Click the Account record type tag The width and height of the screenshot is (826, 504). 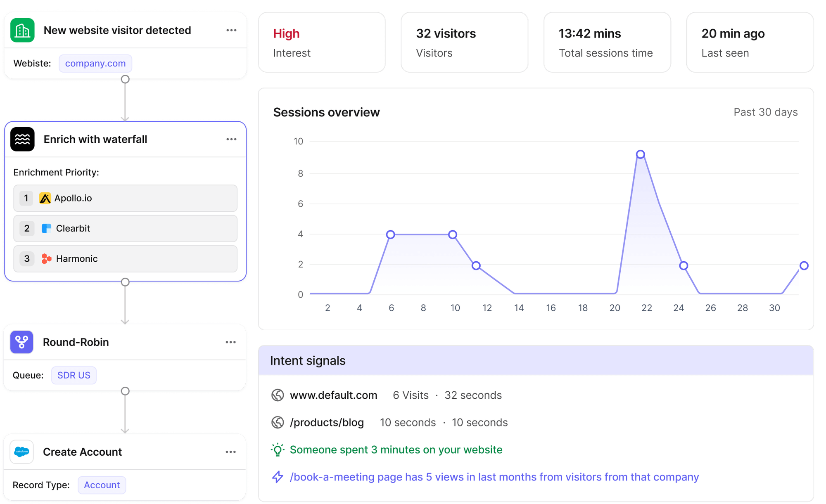coord(102,485)
